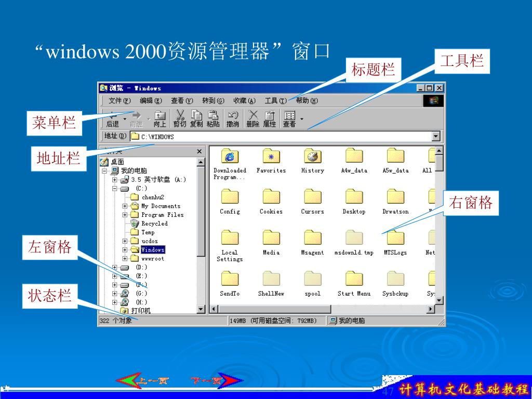This screenshot has width=532, height=399.
Task: Select the A5w_data folder
Action: (x=395, y=160)
